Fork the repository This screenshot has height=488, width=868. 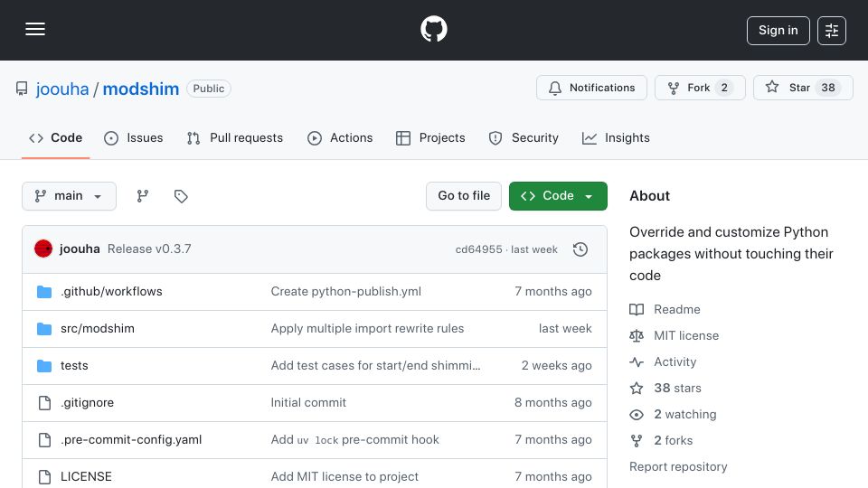pyautogui.click(x=700, y=88)
